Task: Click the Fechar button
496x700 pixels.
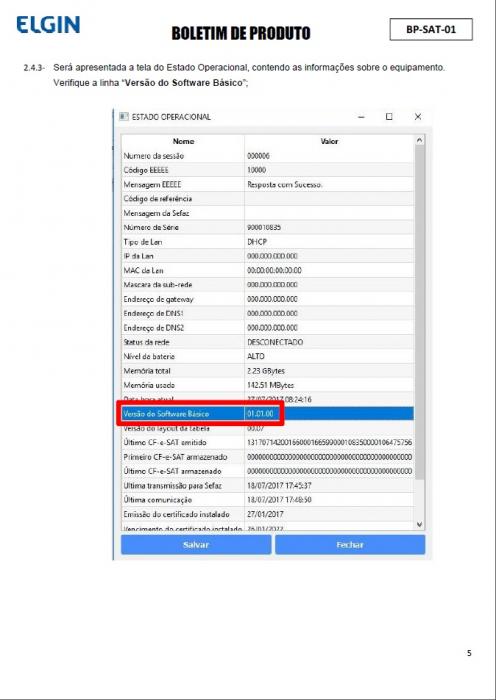Action: [350, 545]
